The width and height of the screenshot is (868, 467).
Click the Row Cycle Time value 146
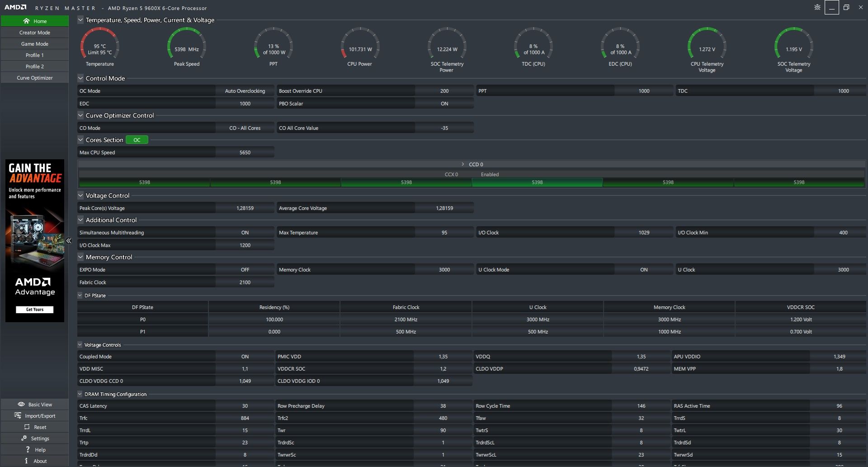coord(641,406)
